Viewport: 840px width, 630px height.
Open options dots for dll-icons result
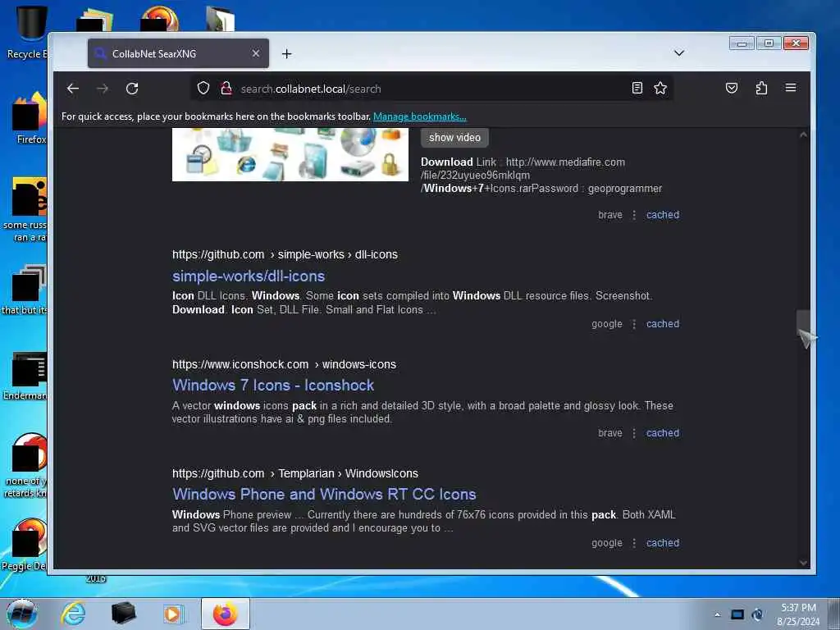(x=634, y=323)
